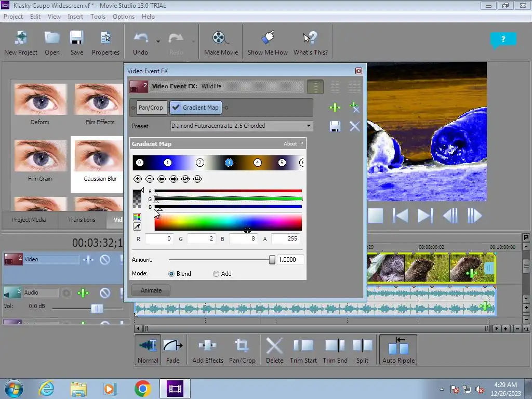Open the Tools menu
The height and width of the screenshot is (399, 532).
pyautogui.click(x=98, y=17)
